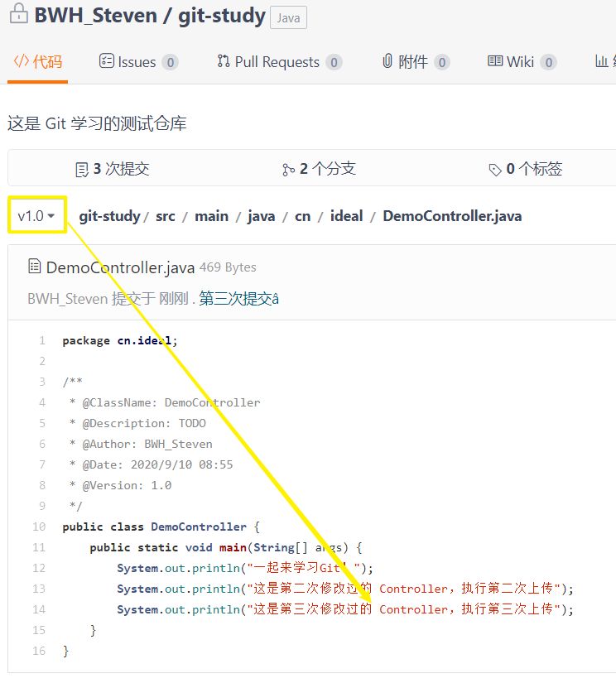616x683 pixels.
Task: Open the Wiki tab
Action: click(522, 62)
